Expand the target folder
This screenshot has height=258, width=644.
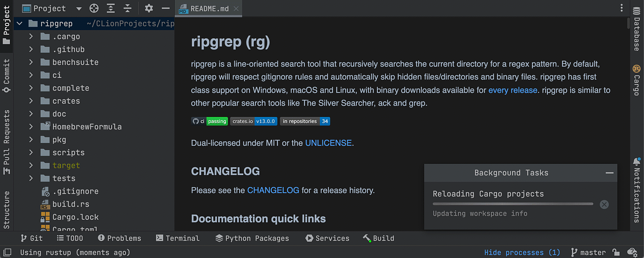(31, 166)
